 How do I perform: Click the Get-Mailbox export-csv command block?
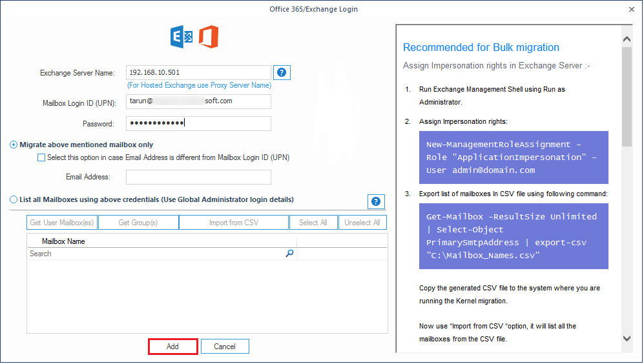click(514, 236)
